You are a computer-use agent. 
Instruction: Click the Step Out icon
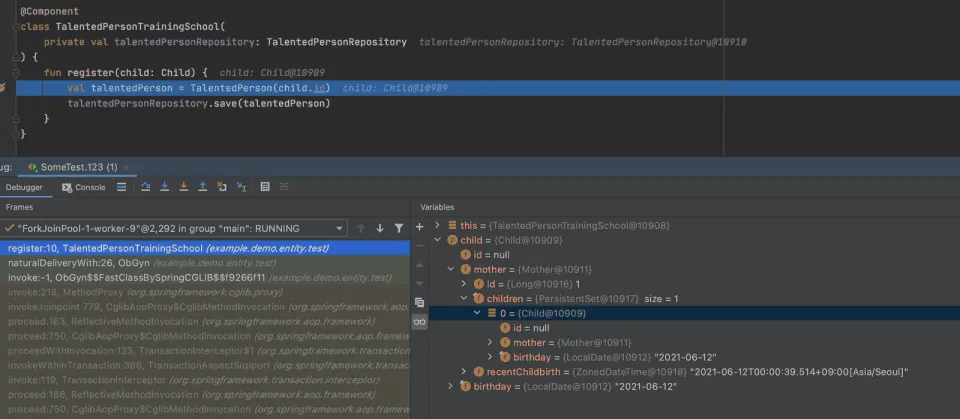click(x=203, y=187)
